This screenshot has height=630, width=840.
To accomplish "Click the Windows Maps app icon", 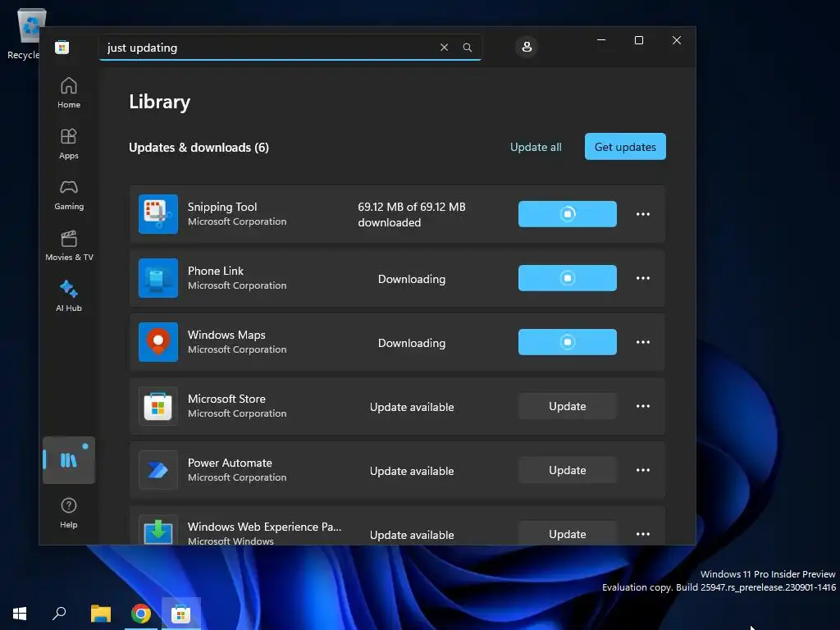I will [x=158, y=342].
